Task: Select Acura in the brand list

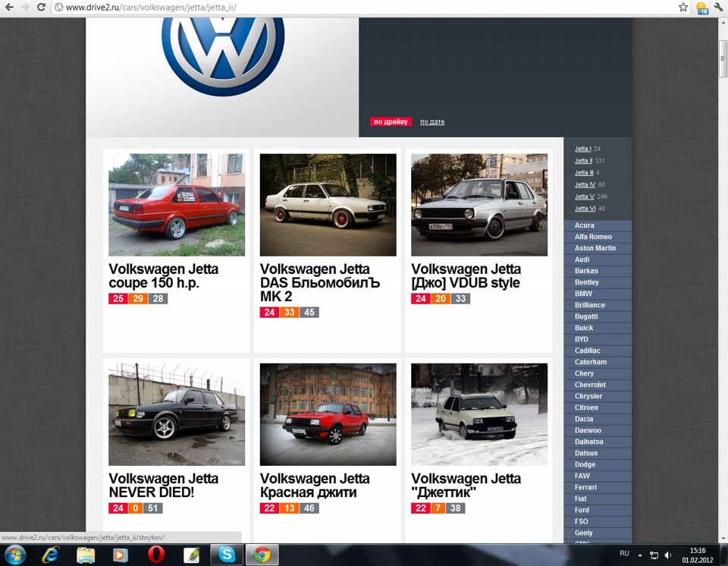Action: click(598, 225)
